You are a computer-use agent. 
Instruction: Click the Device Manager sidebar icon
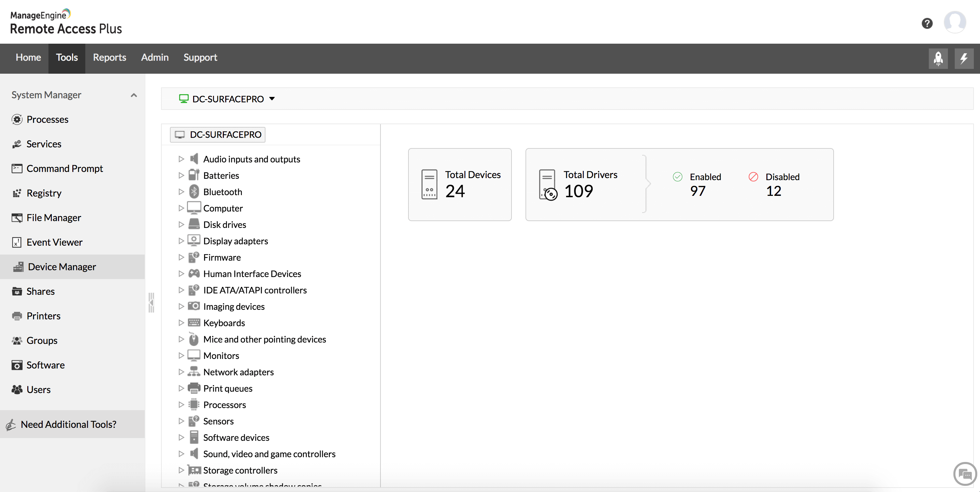click(17, 266)
